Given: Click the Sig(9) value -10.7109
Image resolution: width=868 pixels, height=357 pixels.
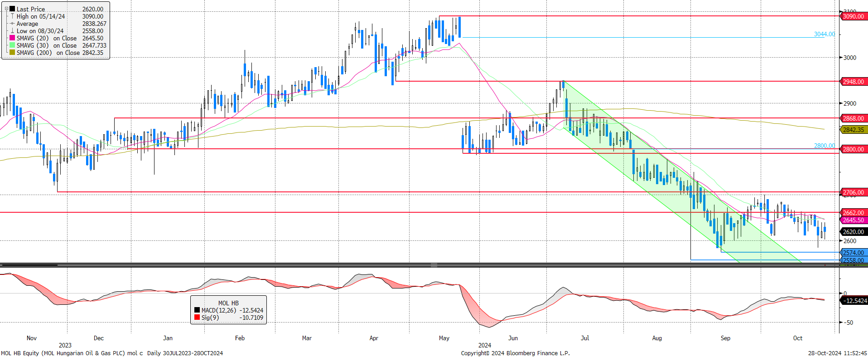Looking at the screenshot, I should click(x=251, y=318).
